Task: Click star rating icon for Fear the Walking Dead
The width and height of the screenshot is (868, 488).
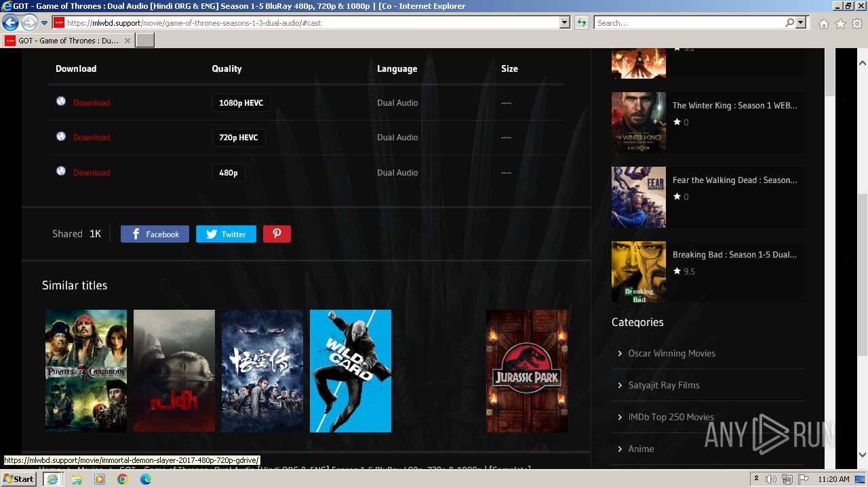Action: (677, 197)
